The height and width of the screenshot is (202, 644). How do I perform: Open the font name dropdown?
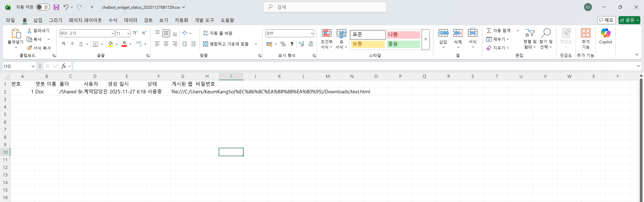coord(112,33)
